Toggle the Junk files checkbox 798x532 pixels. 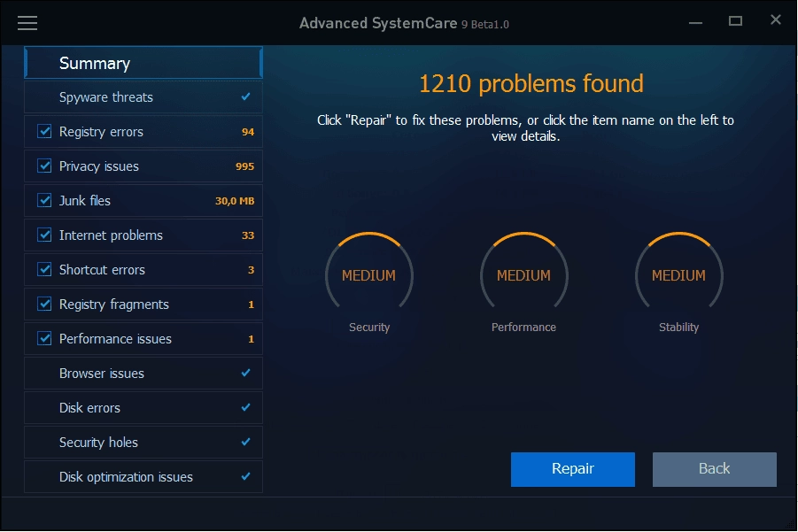coord(45,201)
